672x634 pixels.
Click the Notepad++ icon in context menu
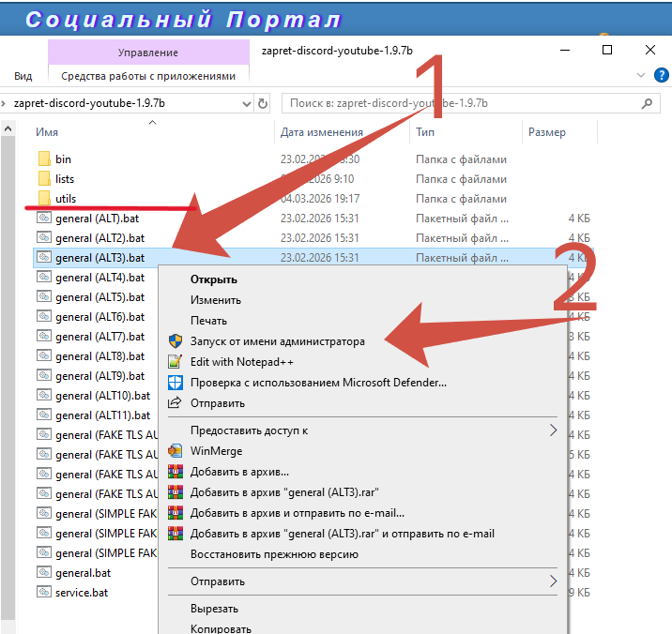point(176,362)
